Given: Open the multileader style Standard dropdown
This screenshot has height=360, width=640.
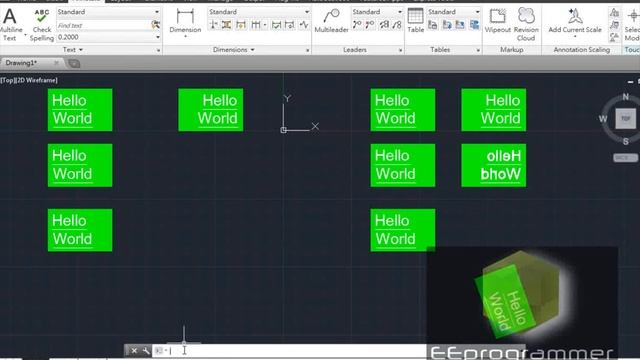Looking at the screenshot, I should pos(377,12).
